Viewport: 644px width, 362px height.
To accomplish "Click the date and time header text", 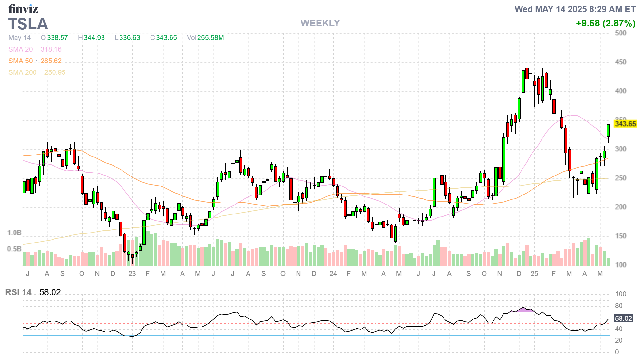I will tap(575, 9).
